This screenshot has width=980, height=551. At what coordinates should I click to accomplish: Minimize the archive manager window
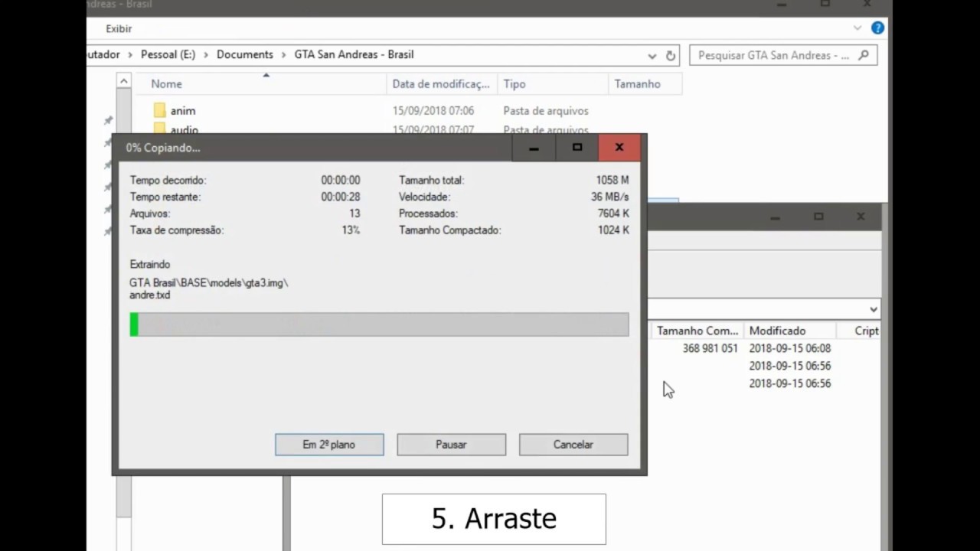pyautogui.click(x=775, y=217)
